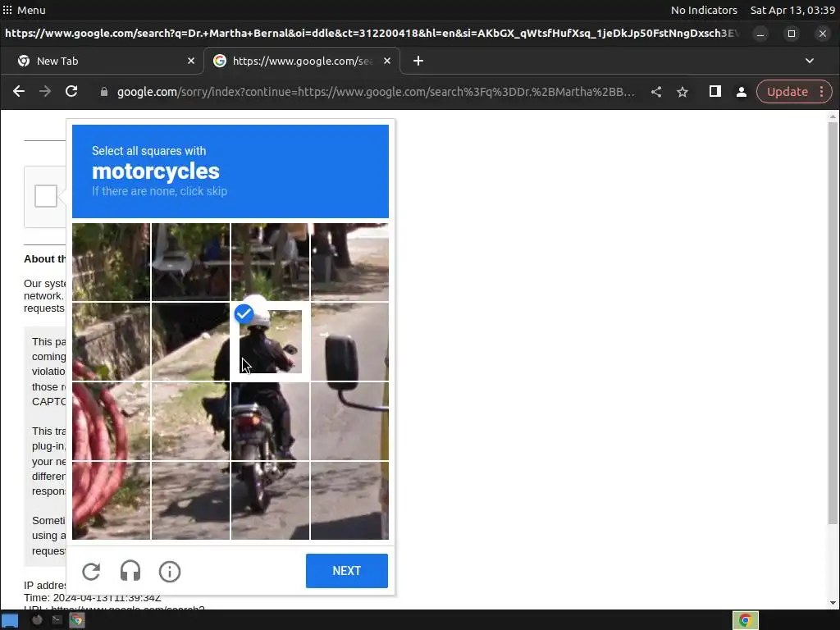
Task: Reload the page with refresh icon
Action: tap(71, 92)
